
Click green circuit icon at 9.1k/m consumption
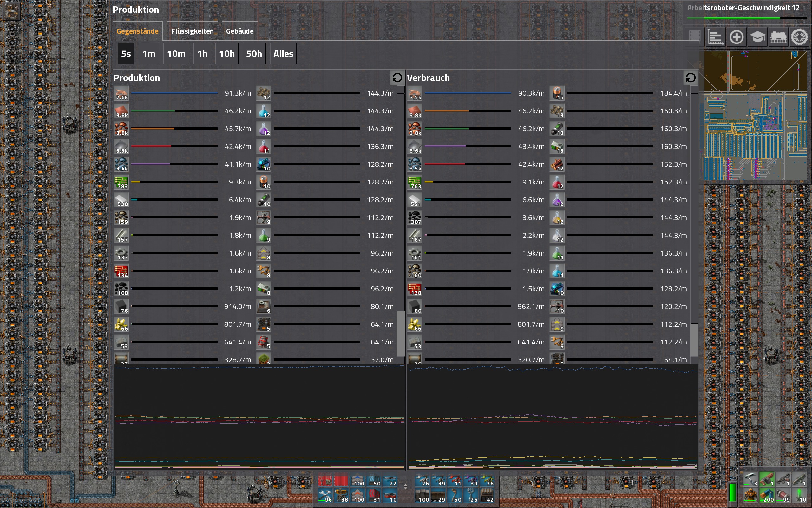(x=415, y=182)
